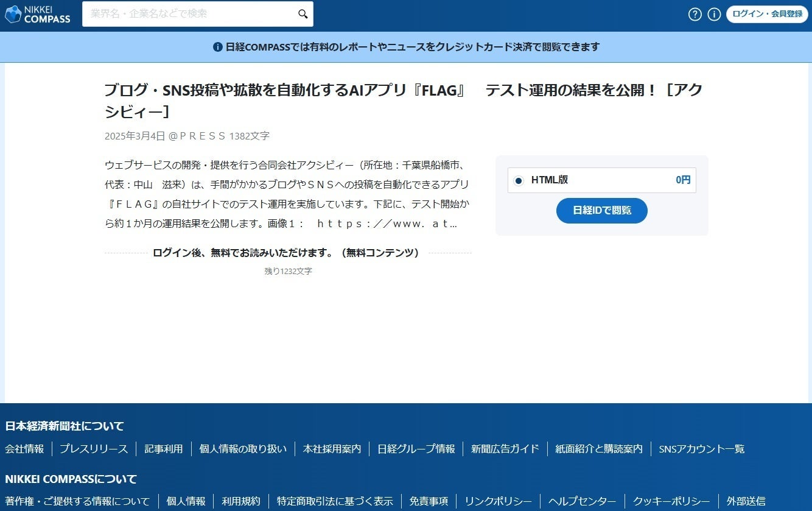The height and width of the screenshot is (511, 812).
Task: Open the プレスリリース footer link
Action: point(94,449)
